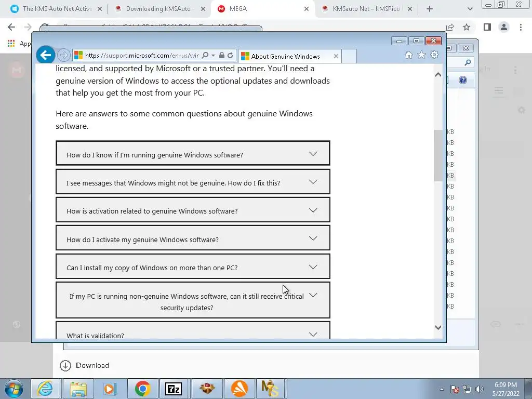Viewport: 532px width, 399px height.
Task: Open the orange Avast icon on taskbar
Action: pyautogui.click(x=240, y=389)
